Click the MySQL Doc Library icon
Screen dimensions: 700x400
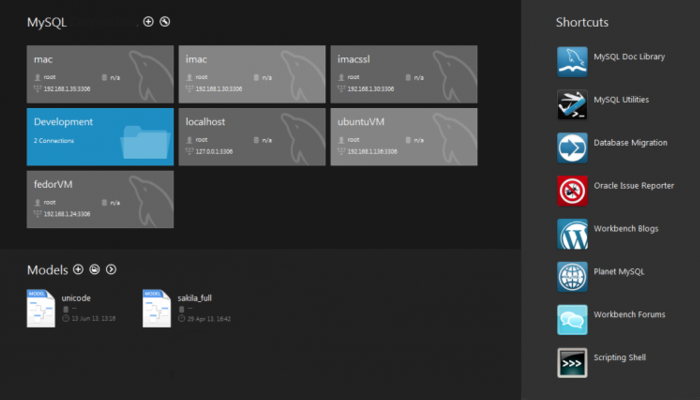click(572, 62)
